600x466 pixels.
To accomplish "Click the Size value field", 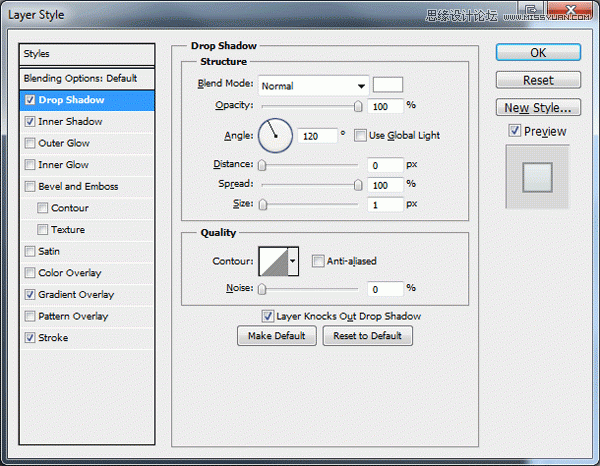I will 385,205.
